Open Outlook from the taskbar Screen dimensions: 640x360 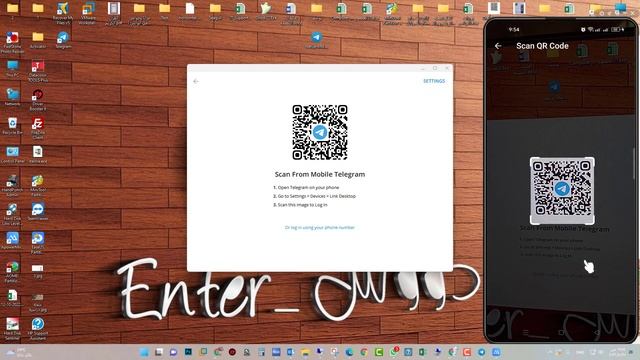point(291,352)
